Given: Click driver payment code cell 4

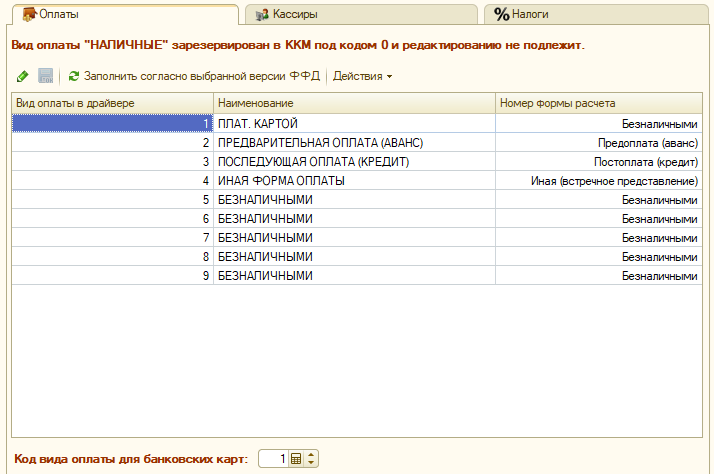Looking at the screenshot, I should pos(112,181).
